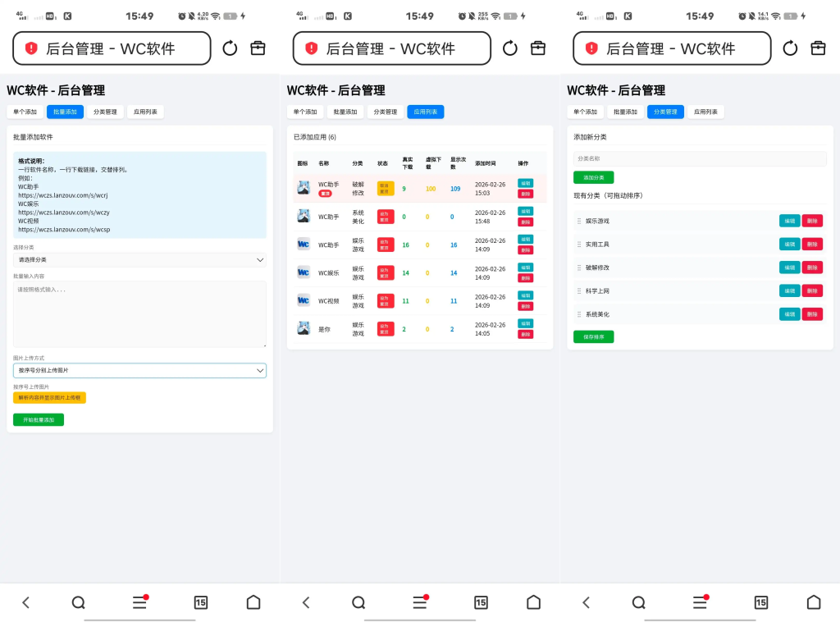Open the briefcase icon next to refresh
The width and height of the screenshot is (840, 622).
point(258,48)
